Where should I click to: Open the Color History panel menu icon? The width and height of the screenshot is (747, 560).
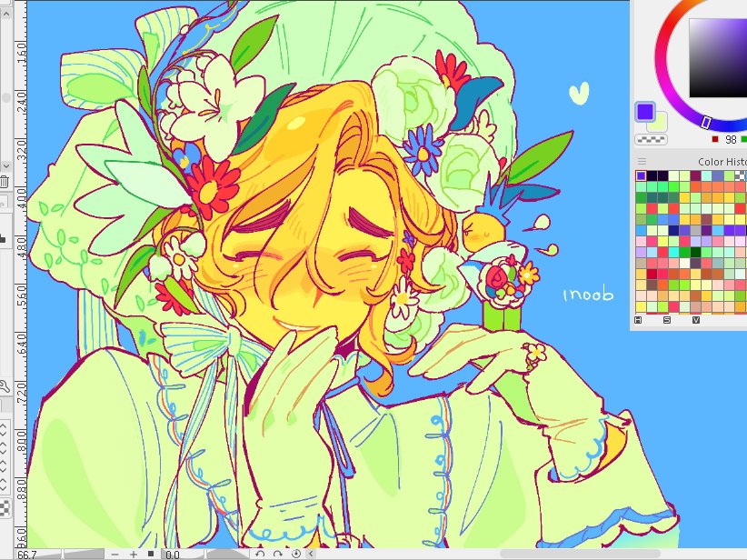tap(642, 161)
